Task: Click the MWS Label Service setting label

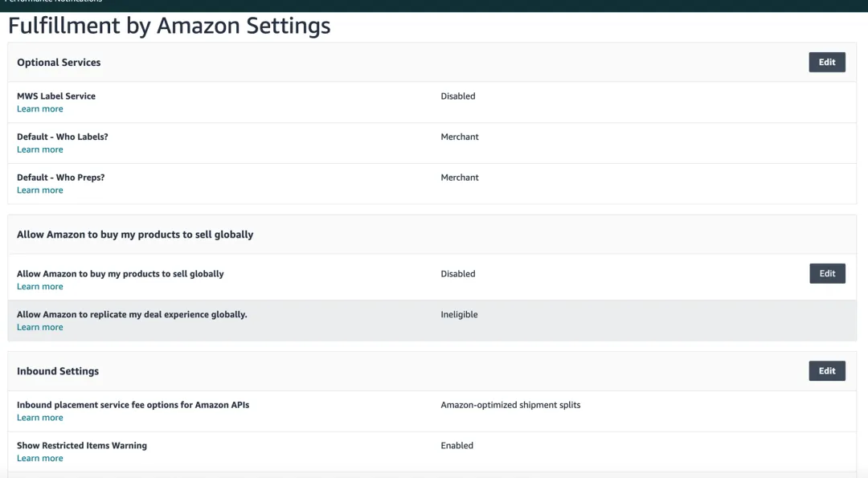Action: click(56, 96)
